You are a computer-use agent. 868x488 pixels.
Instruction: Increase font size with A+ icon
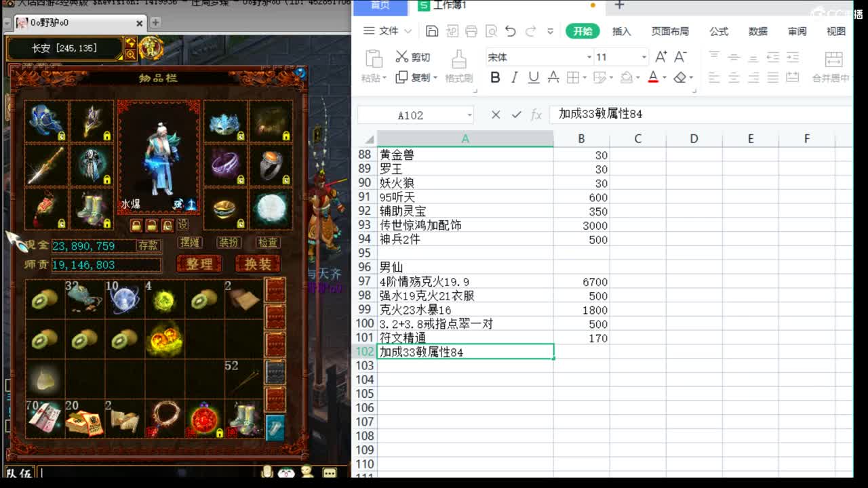660,57
